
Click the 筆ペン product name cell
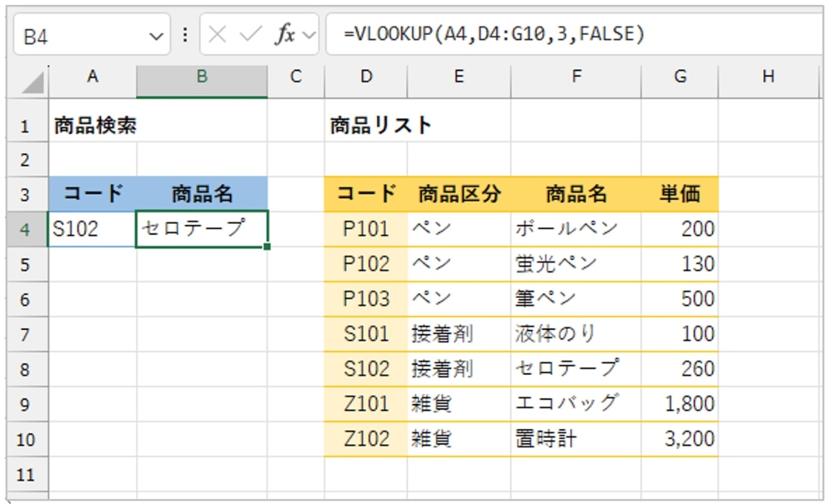tap(576, 299)
